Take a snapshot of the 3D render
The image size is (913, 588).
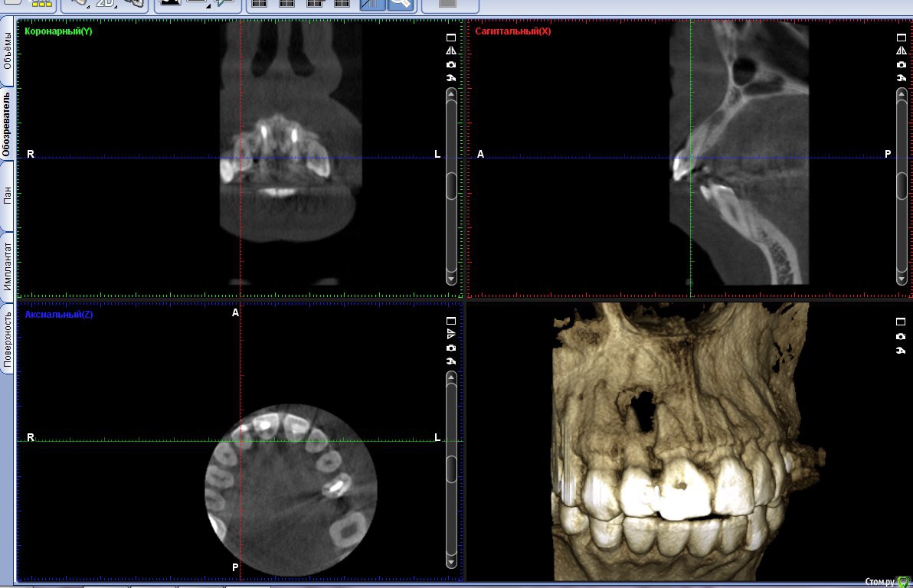(901, 337)
